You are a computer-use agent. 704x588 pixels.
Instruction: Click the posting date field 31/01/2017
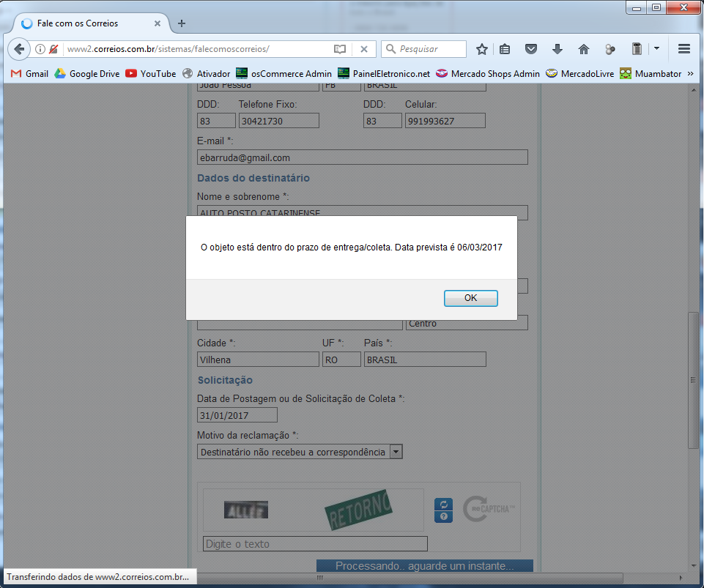point(237,415)
